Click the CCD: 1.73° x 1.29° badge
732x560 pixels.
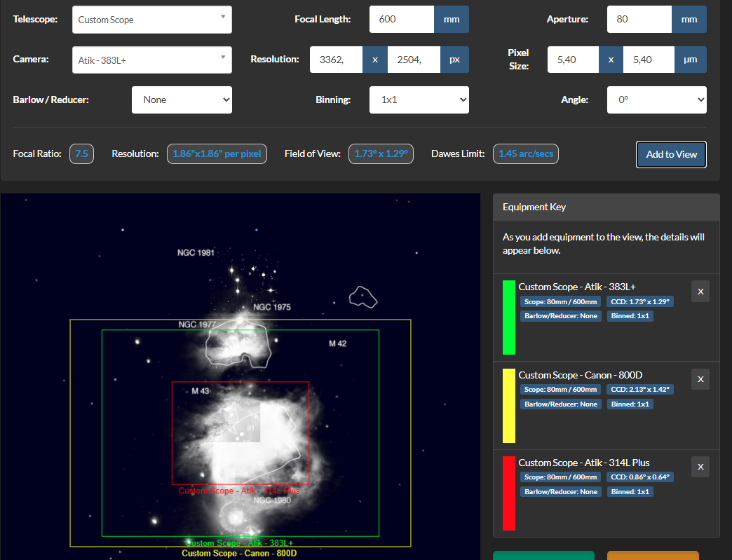(640, 302)
